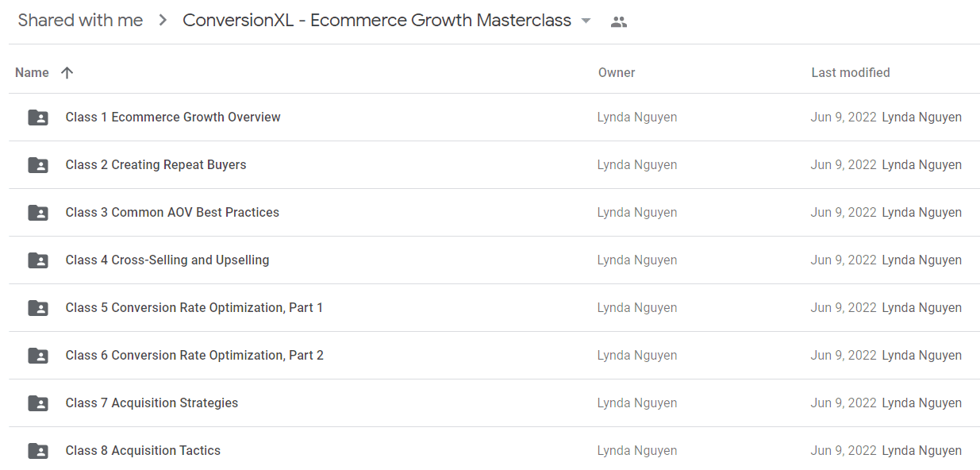980x470 pixels.
Task: Click Jun 9, 2022 date in Class 4 row
Action: (x=844, y=260)
